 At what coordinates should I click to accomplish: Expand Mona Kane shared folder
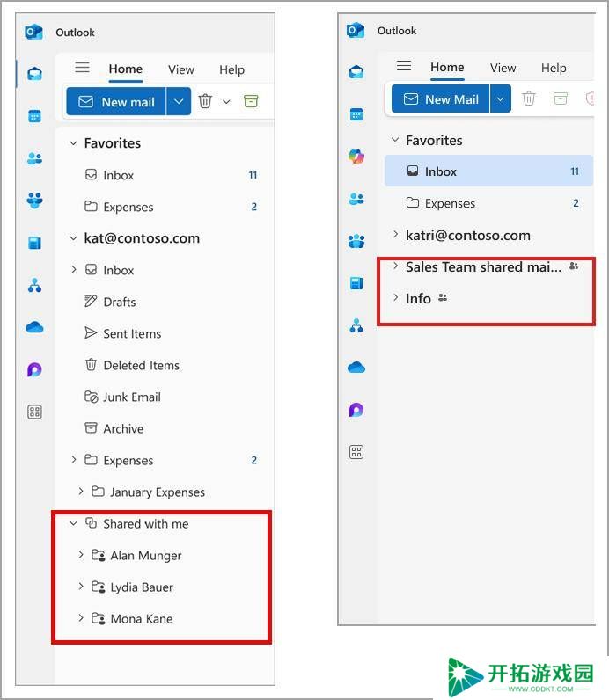[x=81, y=618]
